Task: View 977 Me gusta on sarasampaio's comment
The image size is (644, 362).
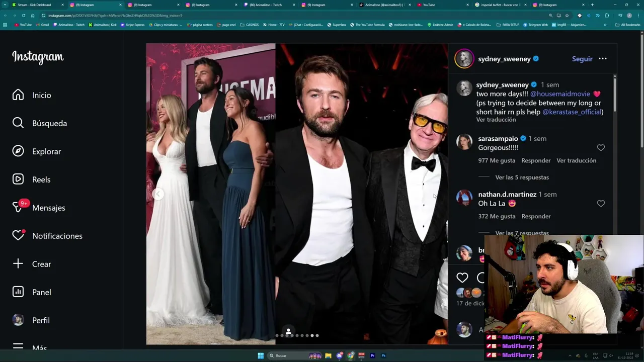Action: pos(497,160)
